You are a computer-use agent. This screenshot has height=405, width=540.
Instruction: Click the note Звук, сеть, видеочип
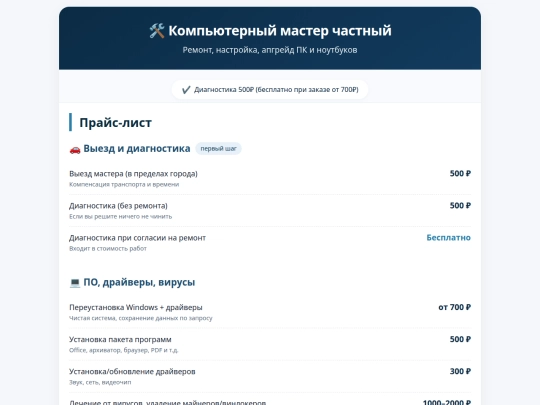(100, 382)
